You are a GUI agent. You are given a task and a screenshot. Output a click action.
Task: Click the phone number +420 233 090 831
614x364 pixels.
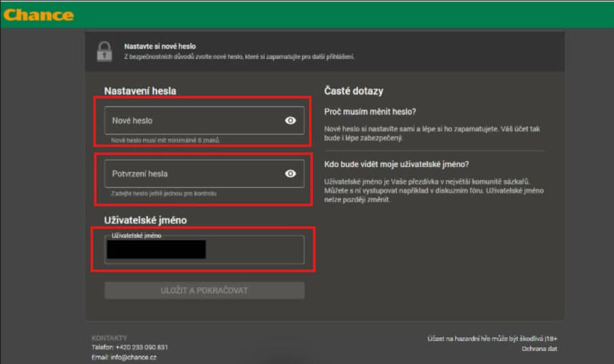pyautogui.click(x=142, y=347)
